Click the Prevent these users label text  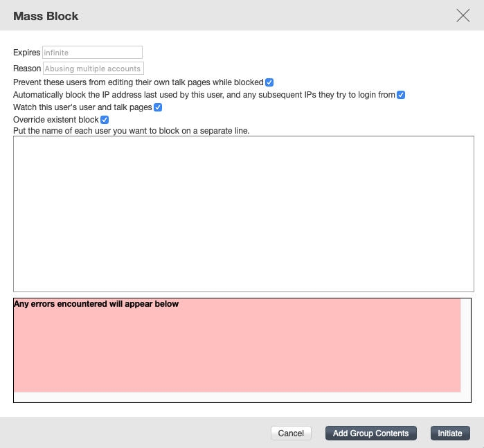coord(138,82)
